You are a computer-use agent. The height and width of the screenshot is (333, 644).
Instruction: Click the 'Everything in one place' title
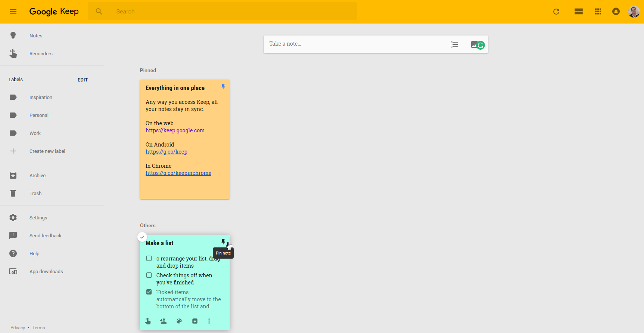click(175, 88)
